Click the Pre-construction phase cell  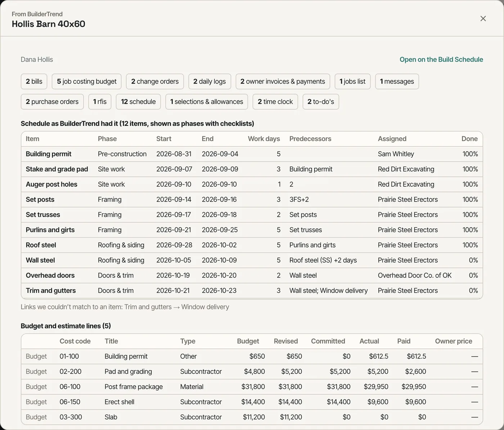tap(122, 154)
